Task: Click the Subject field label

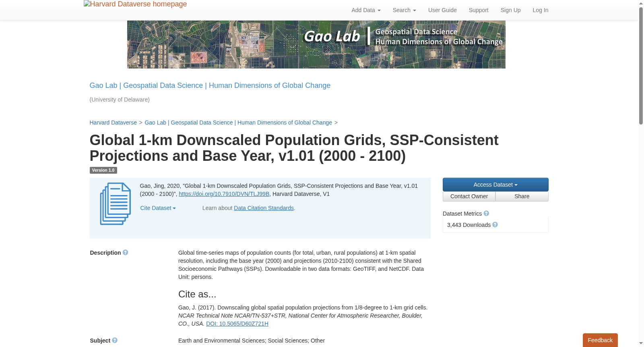Action: 100,341
